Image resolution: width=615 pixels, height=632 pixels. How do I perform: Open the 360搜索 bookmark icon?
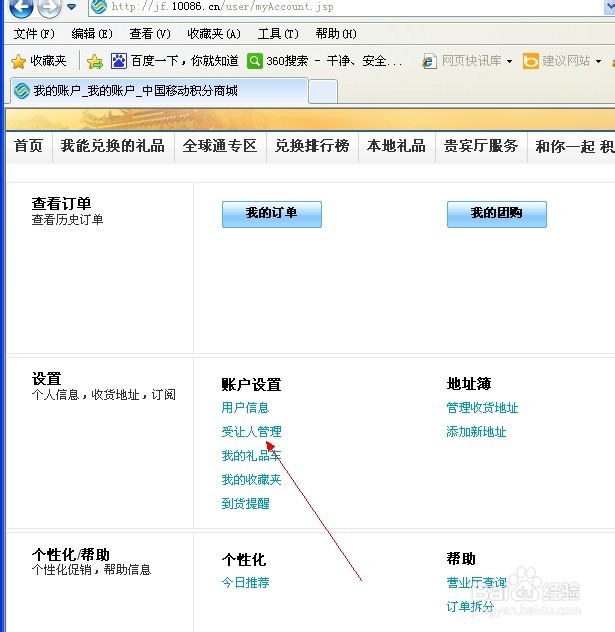tap(255, 61)
